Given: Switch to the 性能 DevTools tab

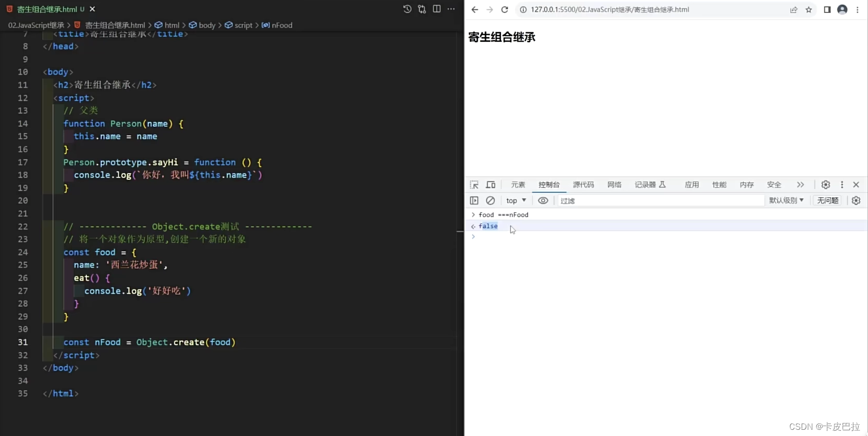Looking at the screenshot, I should tap(719, 185).
